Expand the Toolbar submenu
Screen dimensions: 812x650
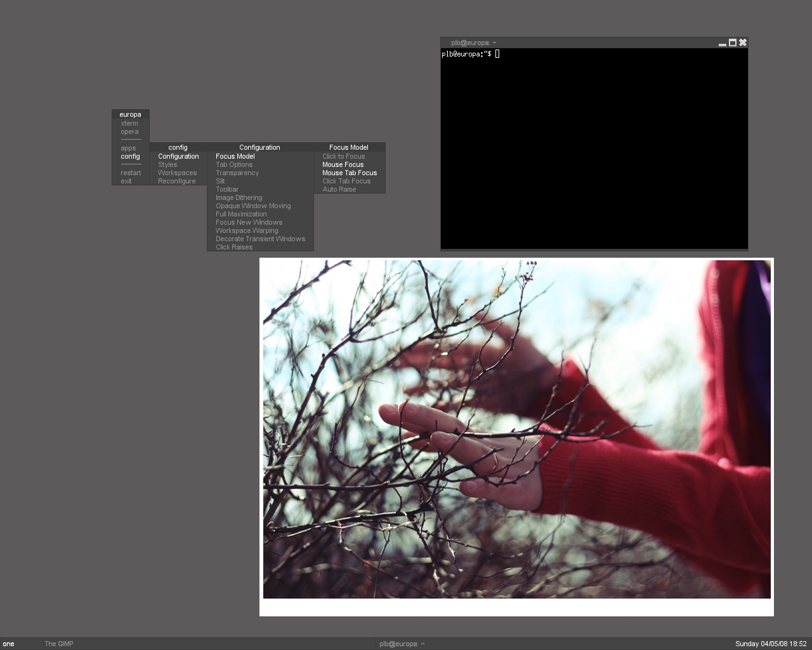[x=260, y=190]
